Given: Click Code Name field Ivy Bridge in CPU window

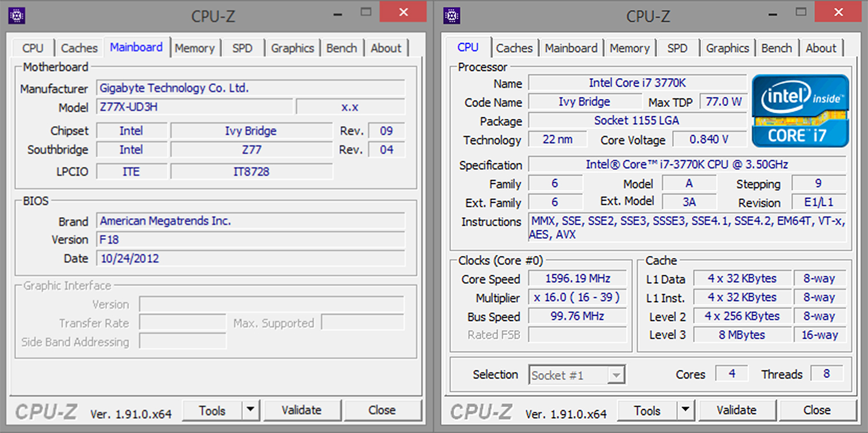Looking at the screenshot, I should (585, 102).
